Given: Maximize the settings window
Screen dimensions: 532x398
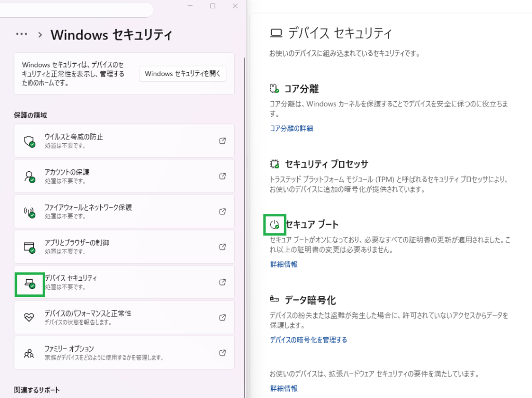Looking at the screenshot, I should [212, 6].
